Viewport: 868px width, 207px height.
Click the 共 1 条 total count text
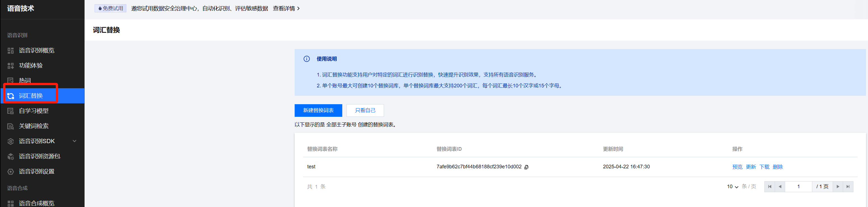316,187
